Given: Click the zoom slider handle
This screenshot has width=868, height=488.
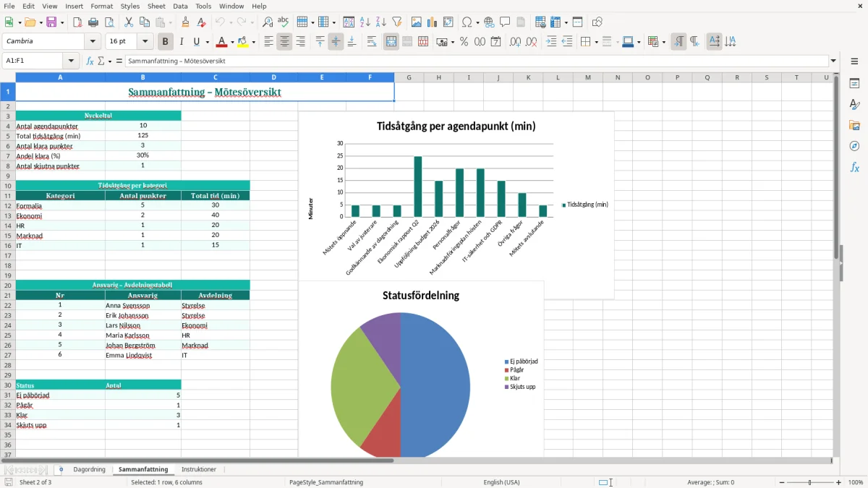Looking at the screenshot, I should click(x=810, y=482).
